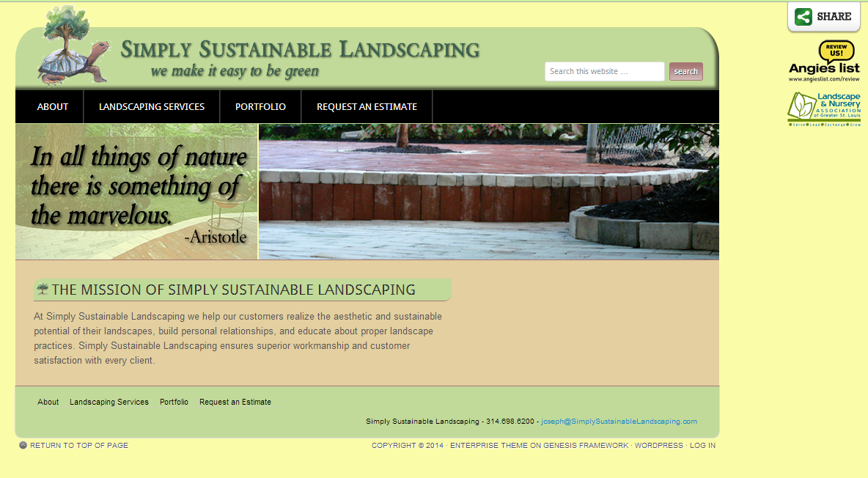868x478 pixels.
Task: Open the About menu item
Action: pos(53,107)
